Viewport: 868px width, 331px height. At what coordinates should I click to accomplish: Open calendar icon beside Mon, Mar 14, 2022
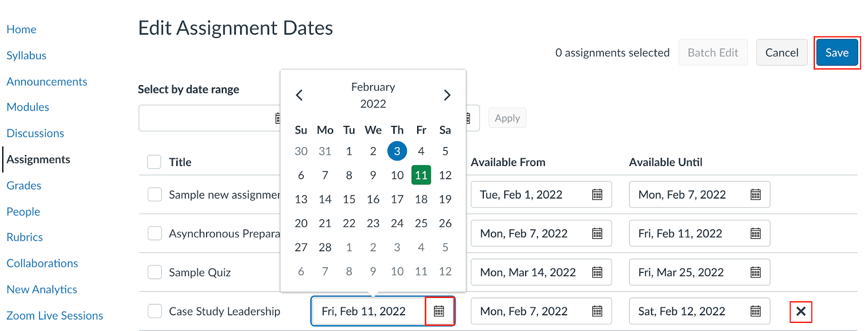[597, 272]
